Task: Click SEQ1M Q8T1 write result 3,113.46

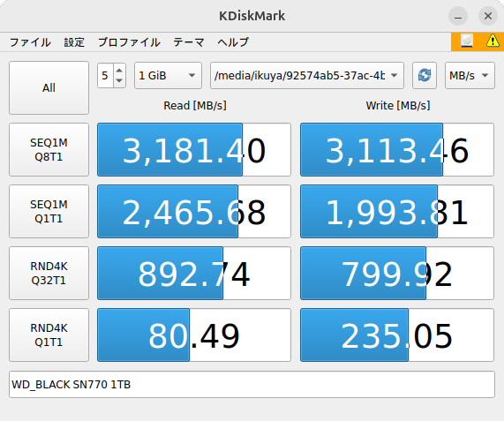Action: pyautogui.click(x=397, y=149)
